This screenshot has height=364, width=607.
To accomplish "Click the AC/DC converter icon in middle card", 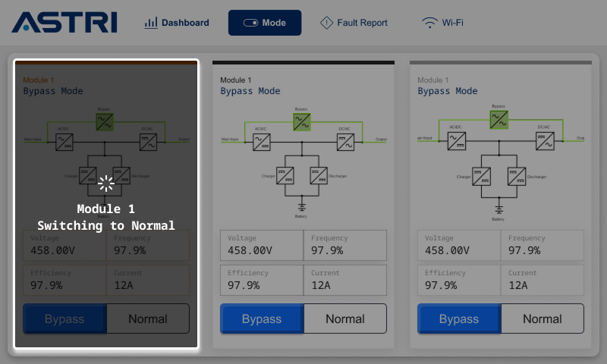I will point(262,142).
